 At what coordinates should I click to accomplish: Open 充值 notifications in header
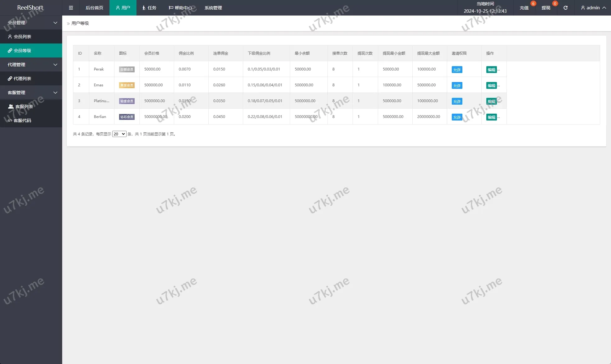click(x=524, y=8)
